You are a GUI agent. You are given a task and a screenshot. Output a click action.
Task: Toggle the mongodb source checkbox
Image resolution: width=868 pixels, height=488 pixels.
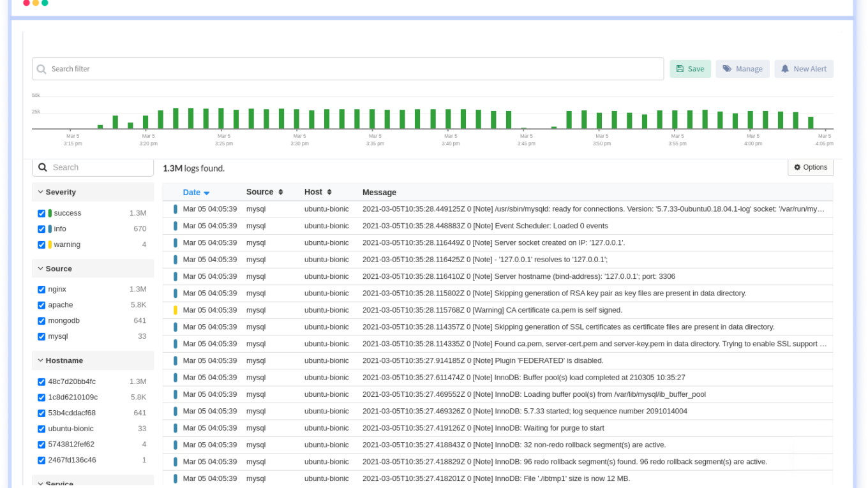click(x=41, y=321)
